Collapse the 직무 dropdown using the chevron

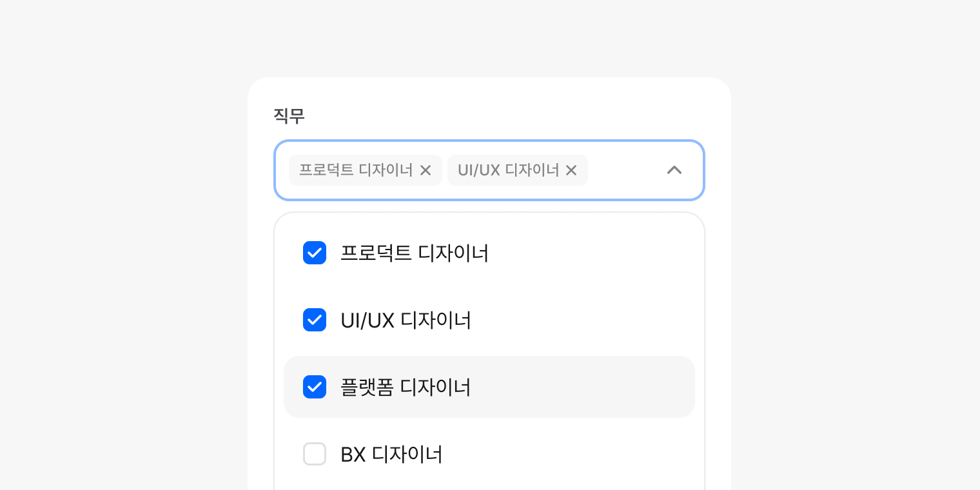[674, 170]
